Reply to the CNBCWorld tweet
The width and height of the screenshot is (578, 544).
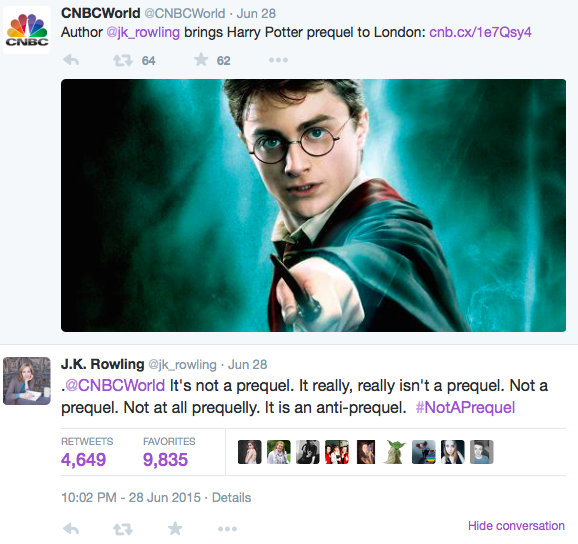point(71,60)
